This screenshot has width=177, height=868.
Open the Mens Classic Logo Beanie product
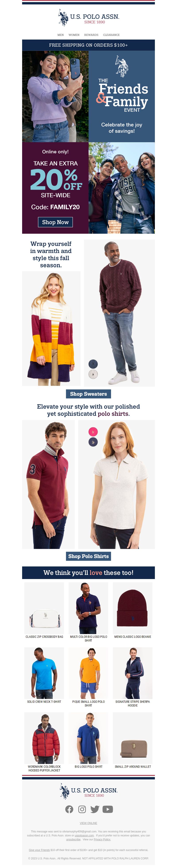pyautogui.click(x=133, y=608)
